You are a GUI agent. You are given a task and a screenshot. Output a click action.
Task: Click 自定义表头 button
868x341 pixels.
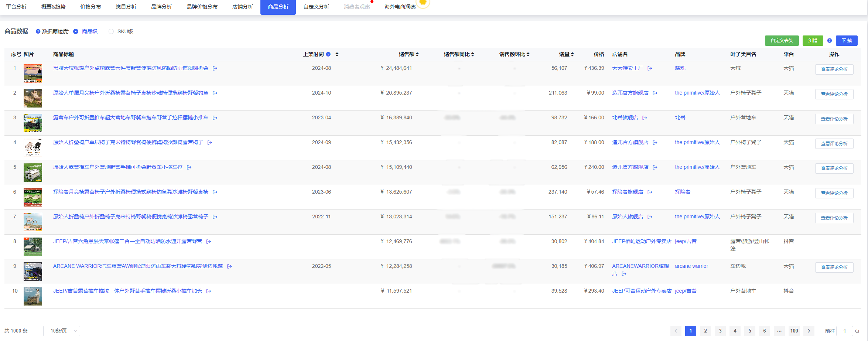[782, 41]
